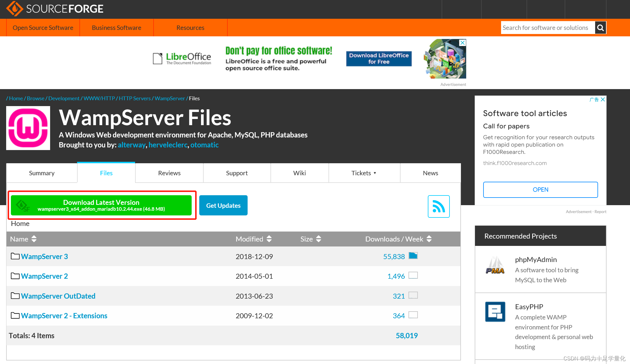Click the Get Updates button

[223, 205]
